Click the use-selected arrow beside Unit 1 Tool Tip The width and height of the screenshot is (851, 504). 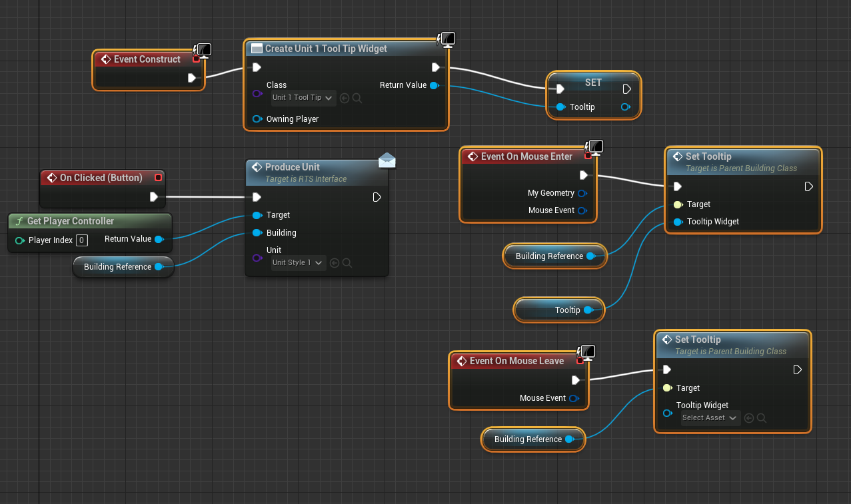(345, 98)
